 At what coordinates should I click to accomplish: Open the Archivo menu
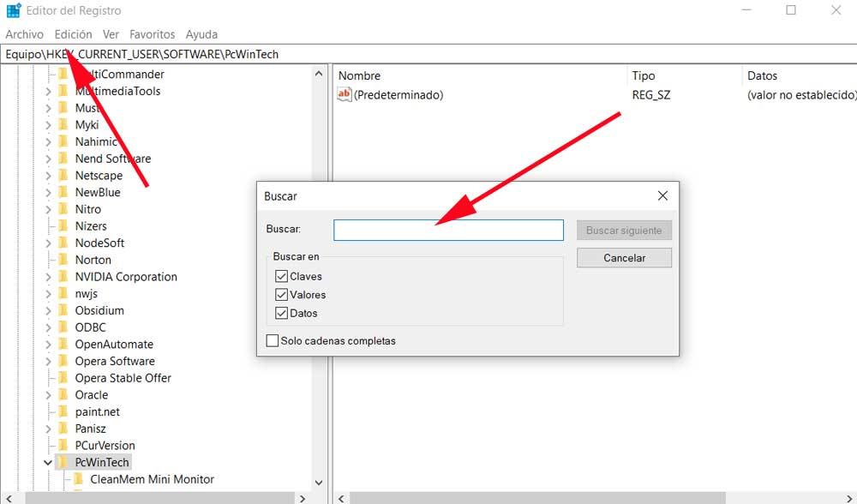(25, 34)
